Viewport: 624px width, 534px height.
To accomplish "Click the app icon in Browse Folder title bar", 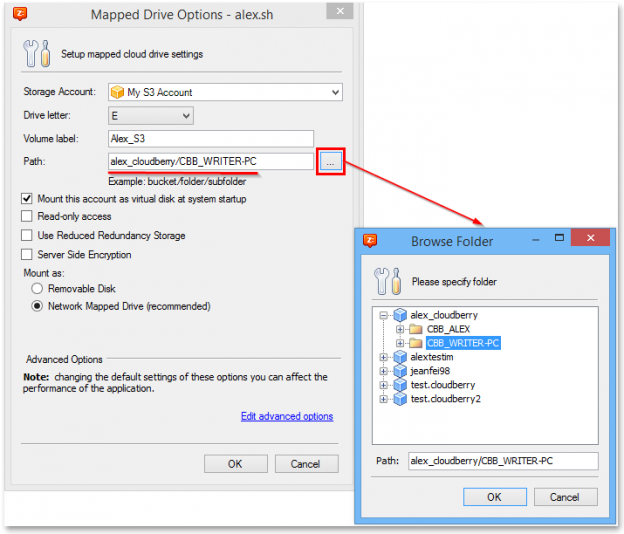I will pos(371,240).
